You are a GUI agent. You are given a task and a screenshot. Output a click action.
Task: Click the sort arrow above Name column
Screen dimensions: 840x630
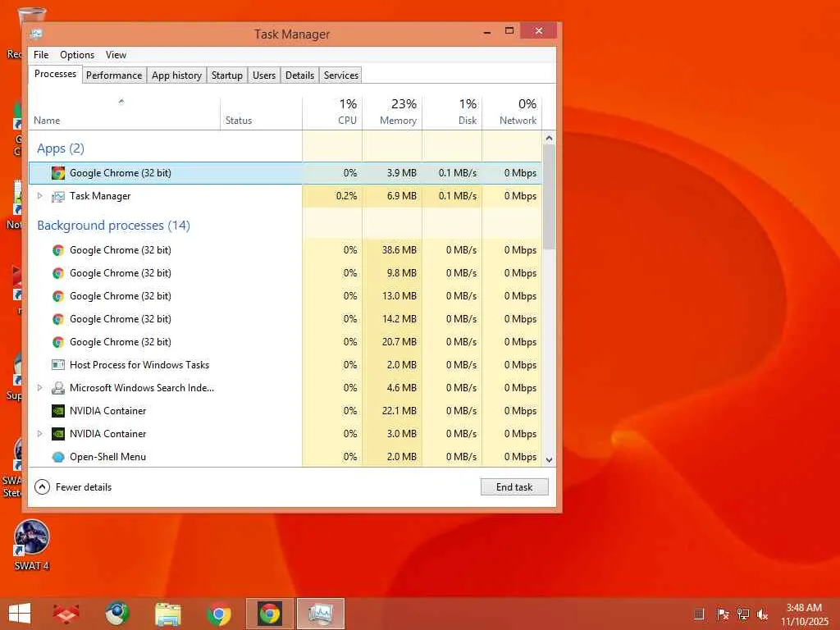coord(121,101)
